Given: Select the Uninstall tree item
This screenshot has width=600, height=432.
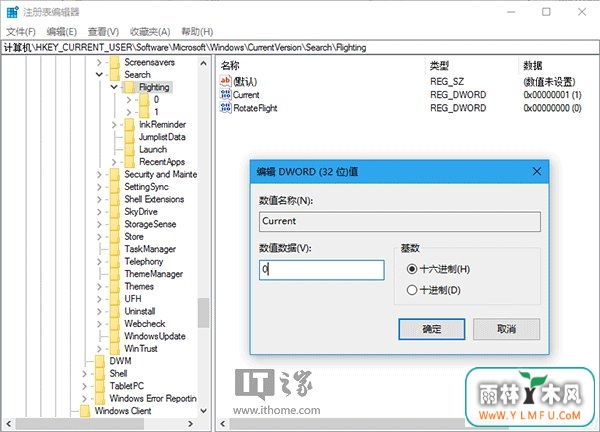Looking at the screenshot, I should tap(140, 311).
